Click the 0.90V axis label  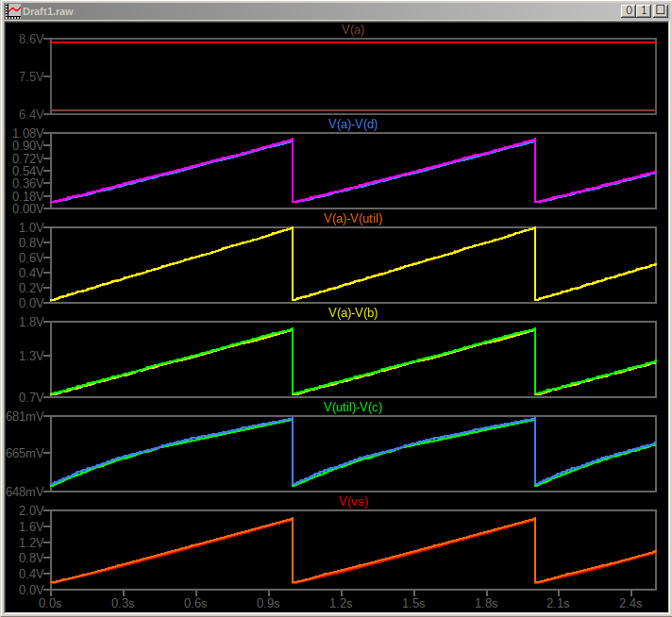[28, 145]
